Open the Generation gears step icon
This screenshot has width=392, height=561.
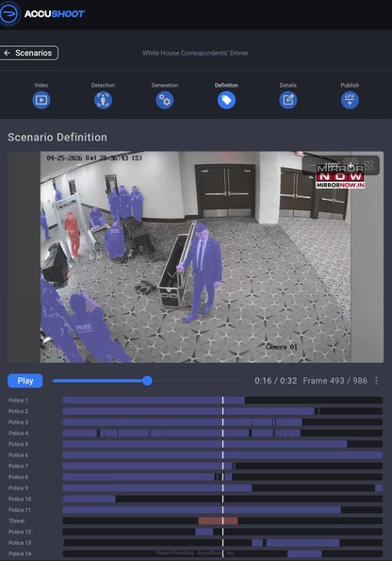[165, 100]
